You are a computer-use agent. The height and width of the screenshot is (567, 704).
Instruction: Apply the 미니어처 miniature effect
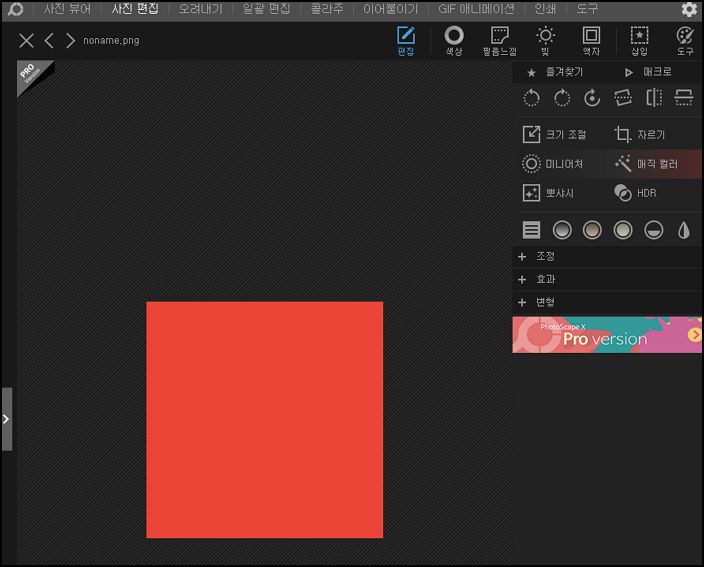pos(552,164)
